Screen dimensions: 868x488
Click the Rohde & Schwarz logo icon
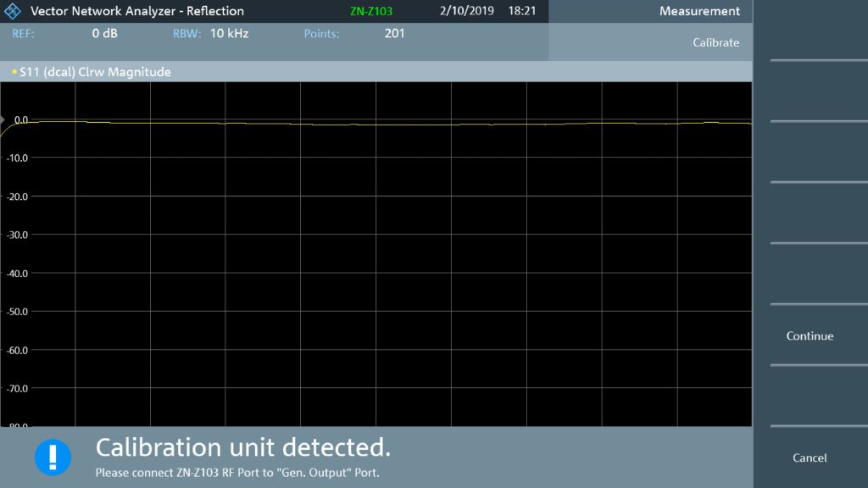(x=11, y=11)
